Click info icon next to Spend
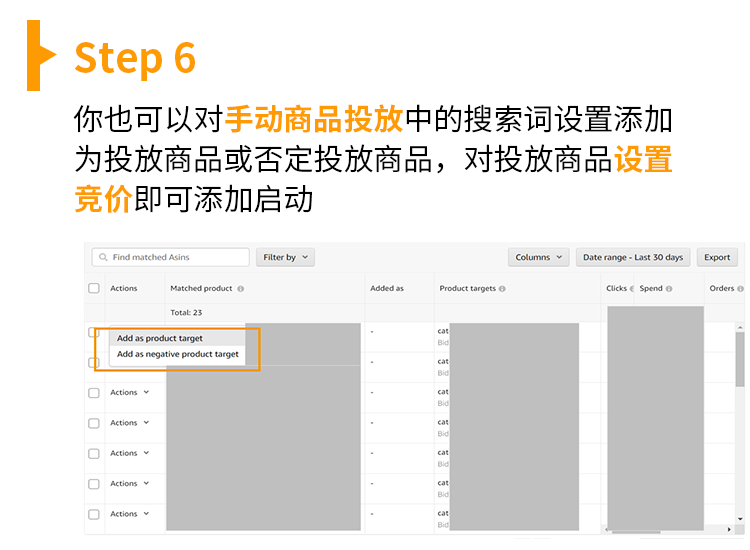 coord(671,289)
